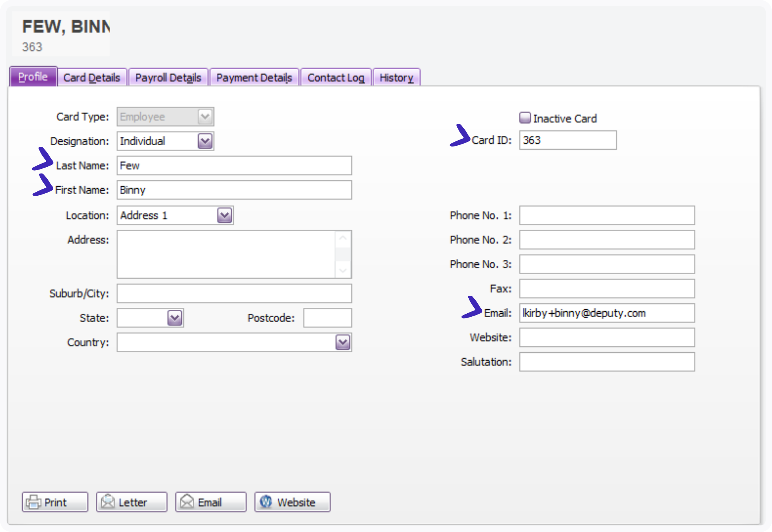Image resolution: width=772 pixels, height=532 pixels.
Task: Click the Email envelope icon
Action: [x=188, y=502]
